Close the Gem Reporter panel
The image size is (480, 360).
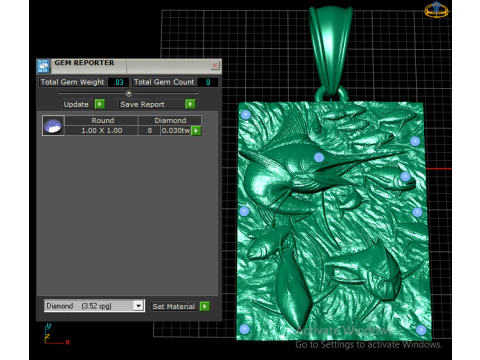coord(215,65)
